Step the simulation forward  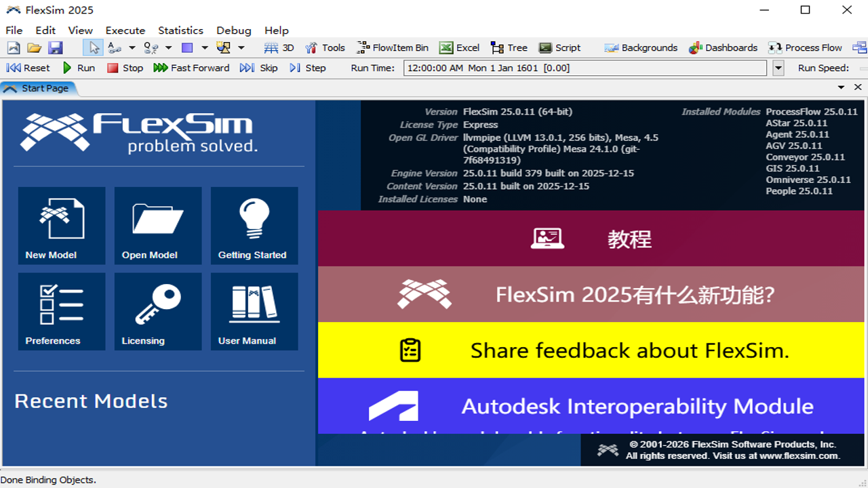[307, 68]
